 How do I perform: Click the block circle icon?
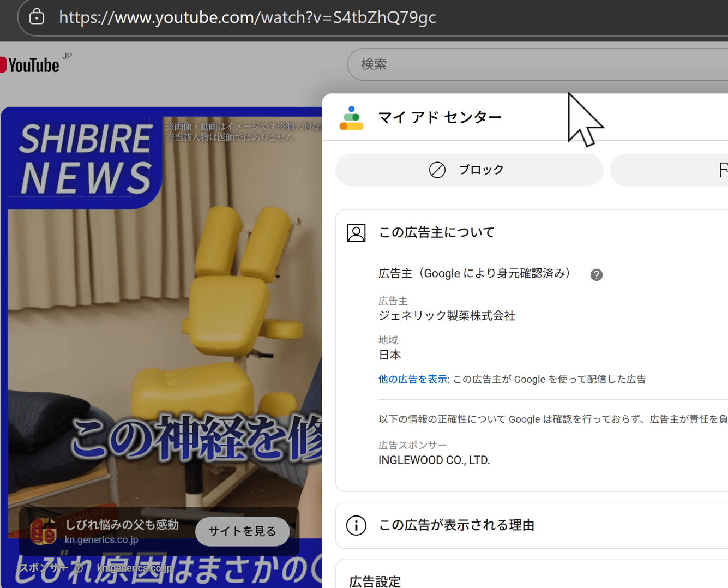tap(437, 170)
